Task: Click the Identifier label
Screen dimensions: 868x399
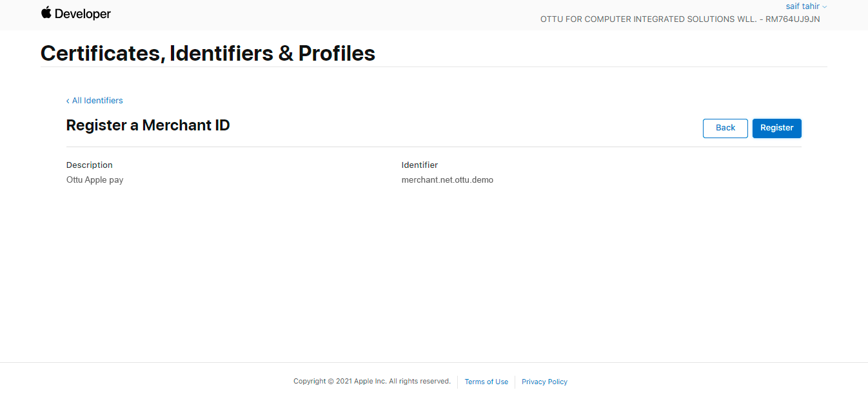Action: (x=420, y=165)
